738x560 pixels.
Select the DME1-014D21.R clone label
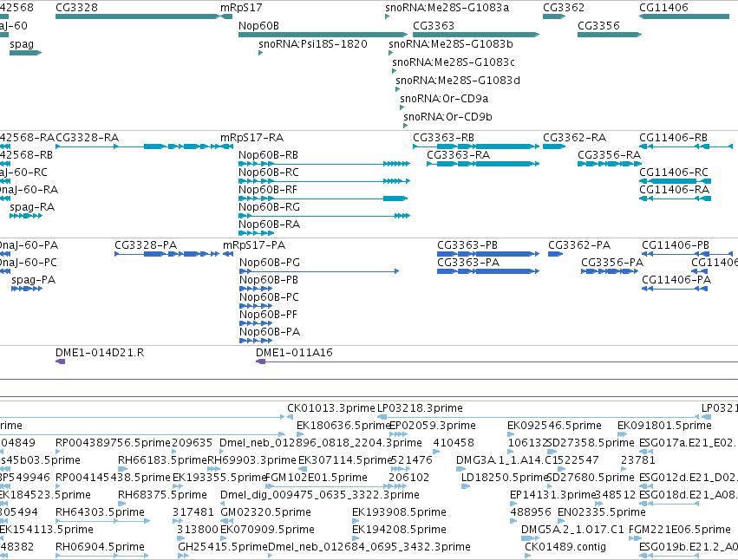click(100, 353)
